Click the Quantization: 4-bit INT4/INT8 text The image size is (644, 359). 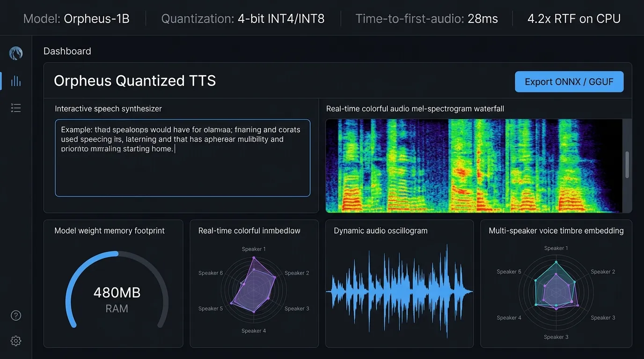point(243,19)
